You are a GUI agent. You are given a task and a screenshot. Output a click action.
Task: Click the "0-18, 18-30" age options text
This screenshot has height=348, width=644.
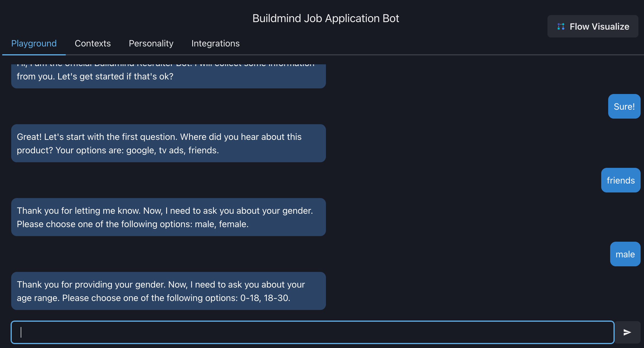[265, 298]
